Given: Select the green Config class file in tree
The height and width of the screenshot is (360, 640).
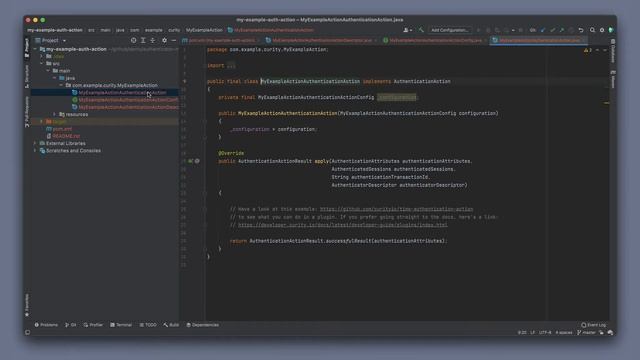Looking at the screenshot, I should (128, 100).
